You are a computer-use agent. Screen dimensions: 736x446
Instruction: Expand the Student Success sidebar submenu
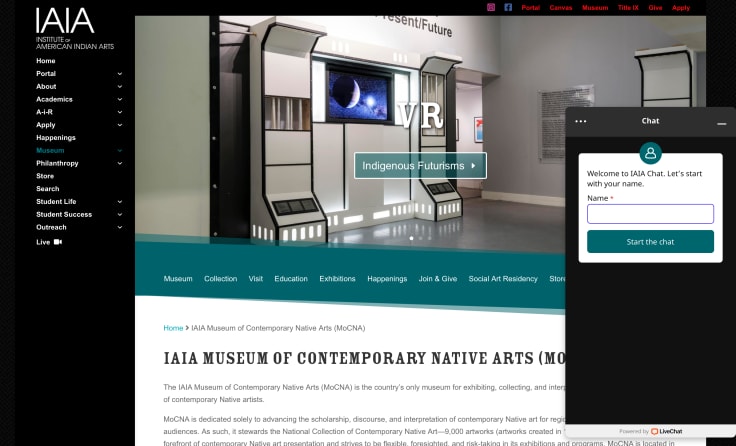click(x=120, y=214)
